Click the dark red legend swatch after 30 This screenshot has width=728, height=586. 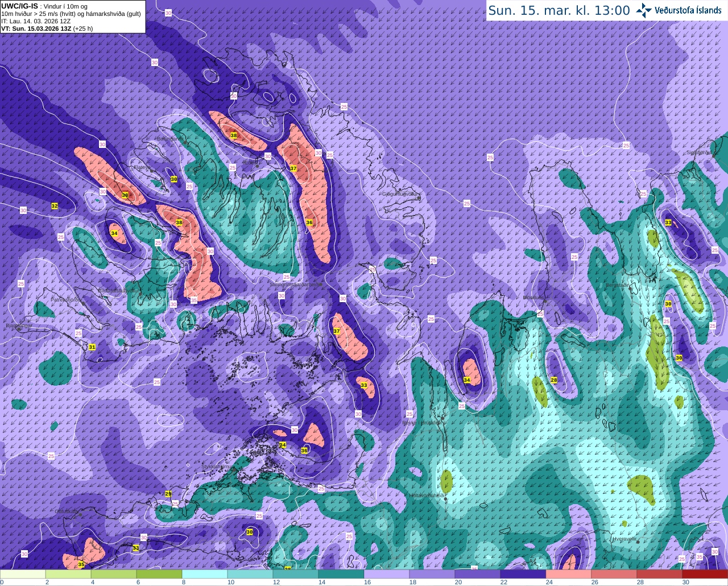(x=705, y=574)
